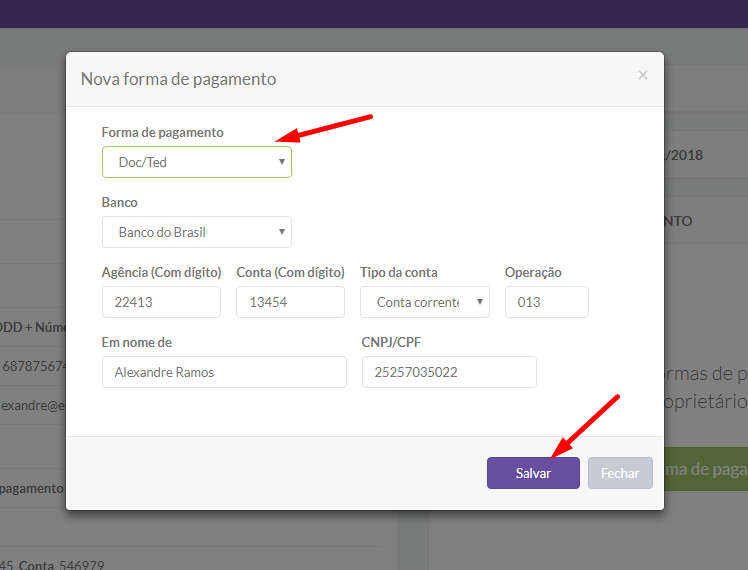The image size is (748, 570).
Task: Click the Agência field containing 22413
Action: [161, 302]
